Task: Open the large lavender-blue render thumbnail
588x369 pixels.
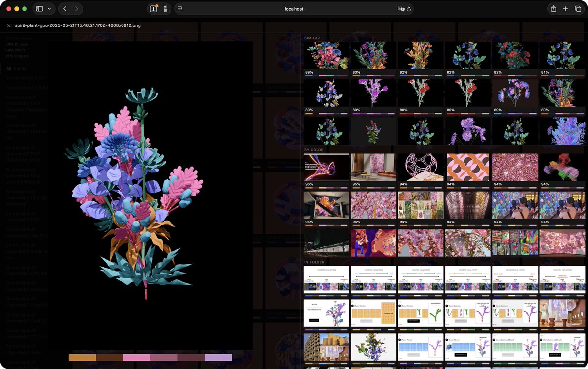Action: (562, 130)
